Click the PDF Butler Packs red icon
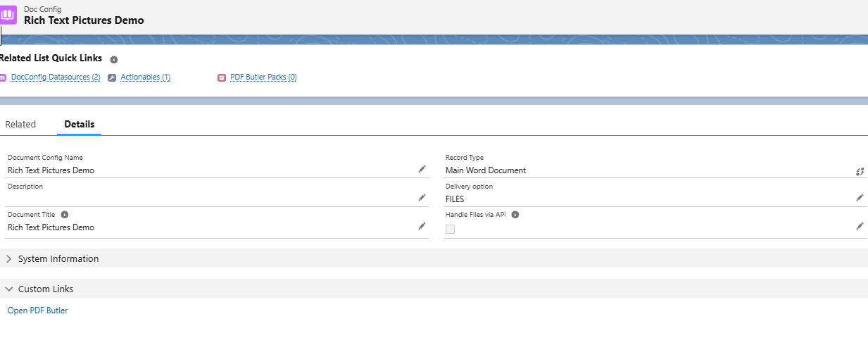868x345 pixels. pos(222,77)
